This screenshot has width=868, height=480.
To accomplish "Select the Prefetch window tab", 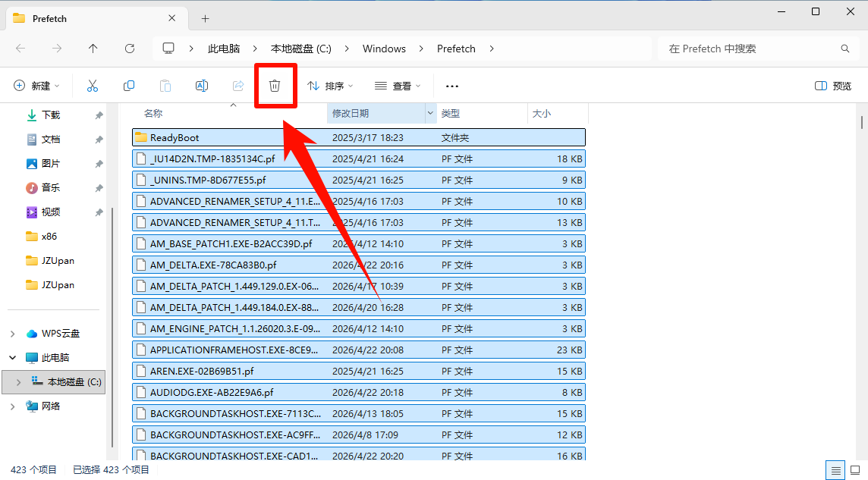I will [x=97, y=18].
